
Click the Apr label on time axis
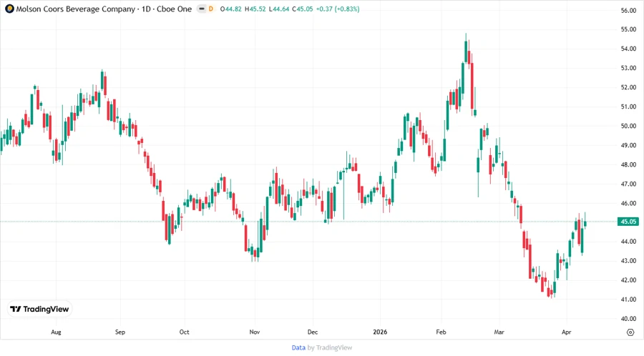tap(567, 332)
